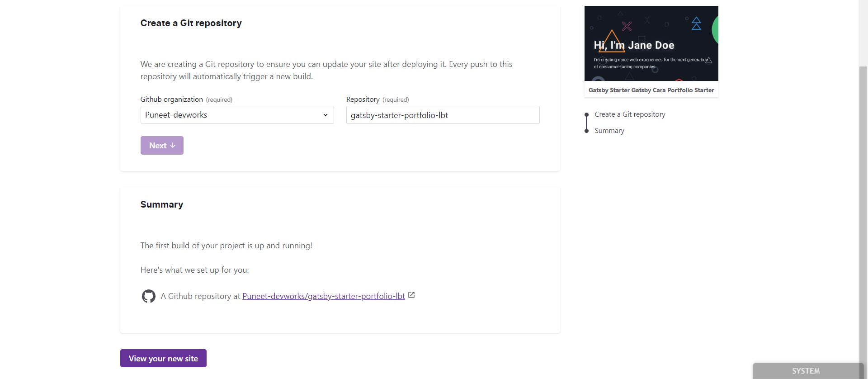This screenshot has width=868, height=379.
Task: Click View your new site button
Action: pyautogui.click(x=163, y=358)
